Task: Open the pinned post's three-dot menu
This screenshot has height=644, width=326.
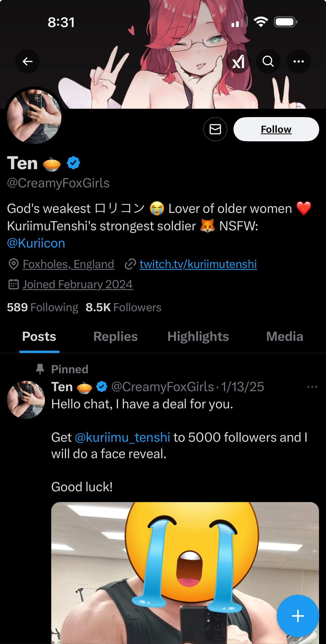Action: (312, 387)
